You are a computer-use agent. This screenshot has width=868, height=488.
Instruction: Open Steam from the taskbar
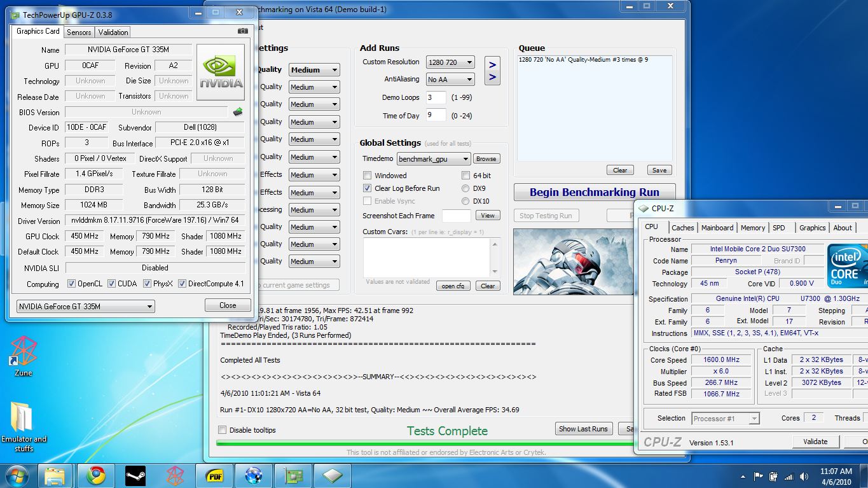coord(135,475)
